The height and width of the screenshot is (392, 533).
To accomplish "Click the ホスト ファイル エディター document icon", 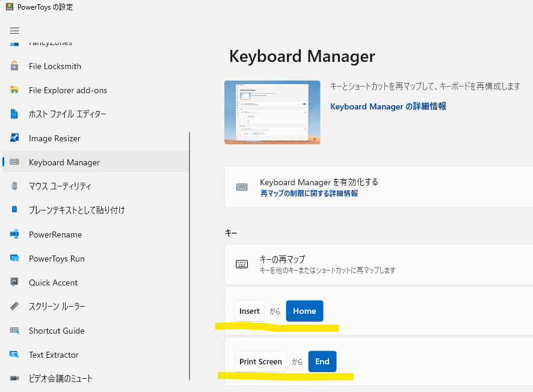I will click(x=14, y=114).
